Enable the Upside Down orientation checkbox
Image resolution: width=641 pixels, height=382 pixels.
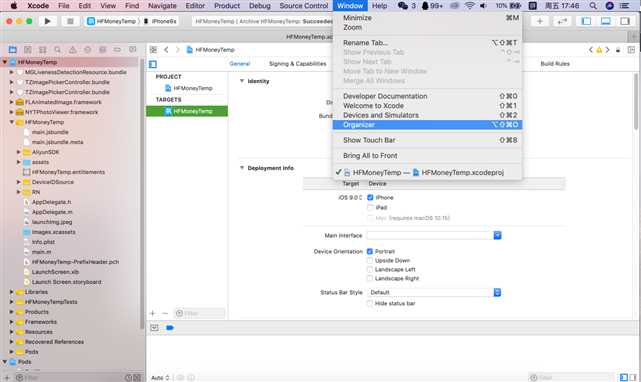(x=370, y=261)
